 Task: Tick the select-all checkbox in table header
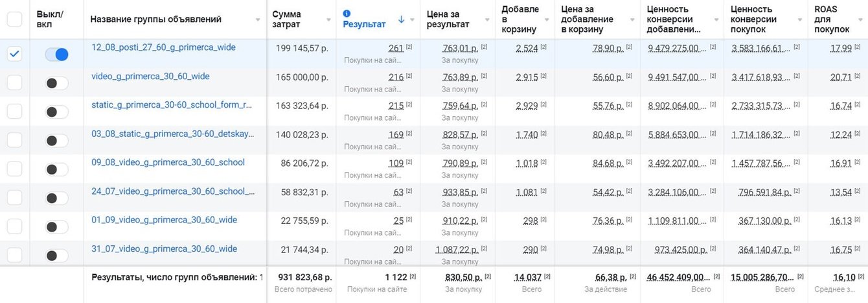pos(14,19)
